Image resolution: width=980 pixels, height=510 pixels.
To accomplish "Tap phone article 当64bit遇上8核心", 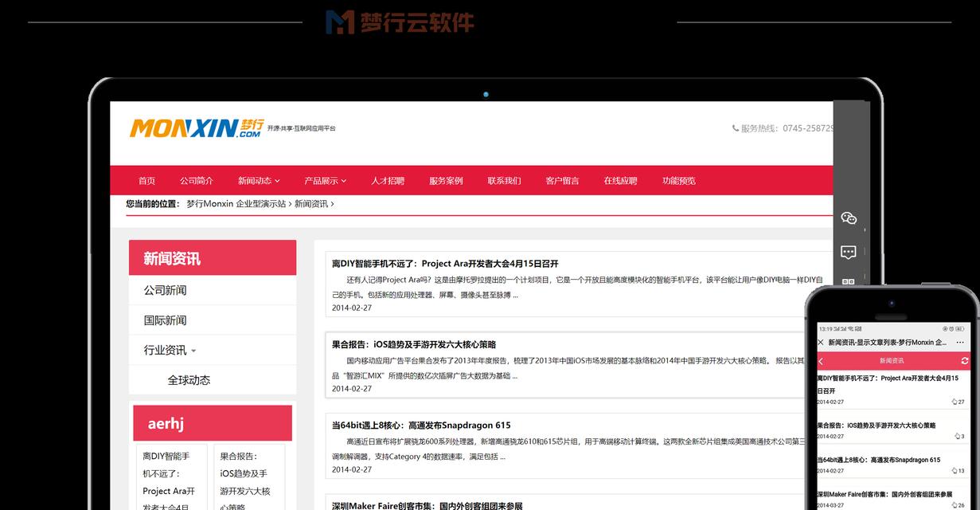I will pos(878,460).
